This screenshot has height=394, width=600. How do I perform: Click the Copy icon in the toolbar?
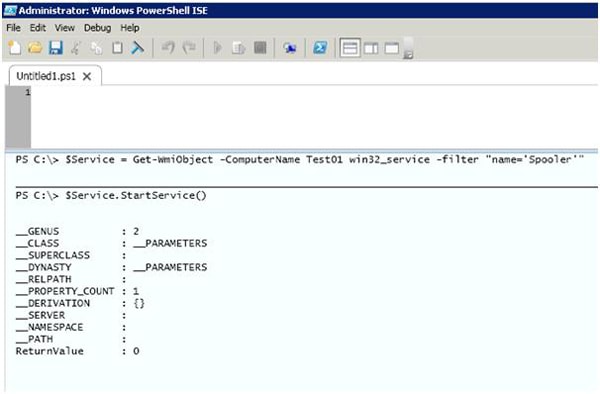tap(96, 48)
